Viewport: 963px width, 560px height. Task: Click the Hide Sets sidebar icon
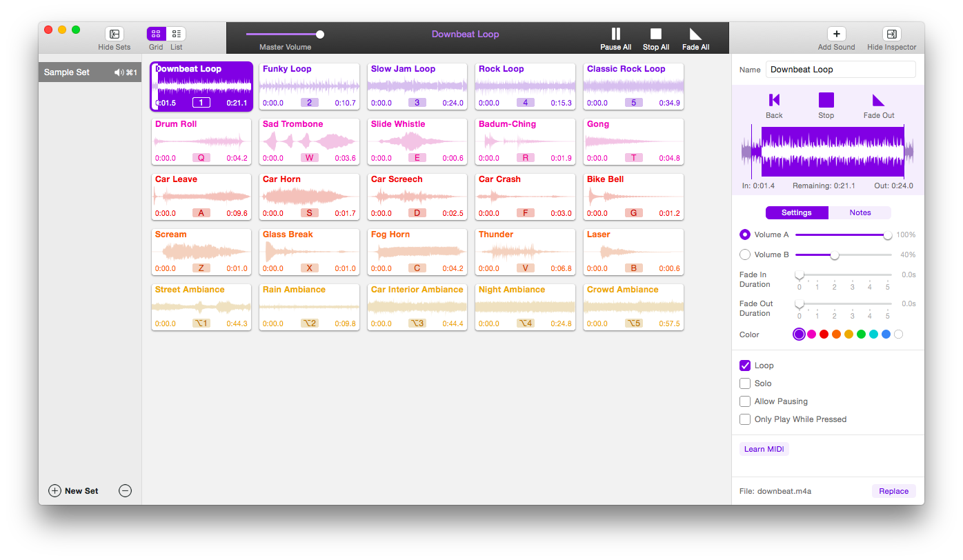[x=115, y=34]
